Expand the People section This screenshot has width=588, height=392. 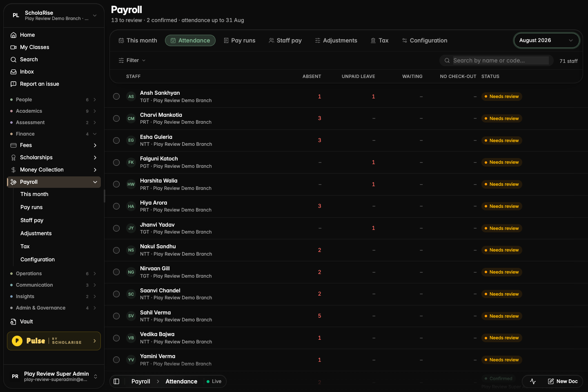pyautogui.click(x=54, y=100)
